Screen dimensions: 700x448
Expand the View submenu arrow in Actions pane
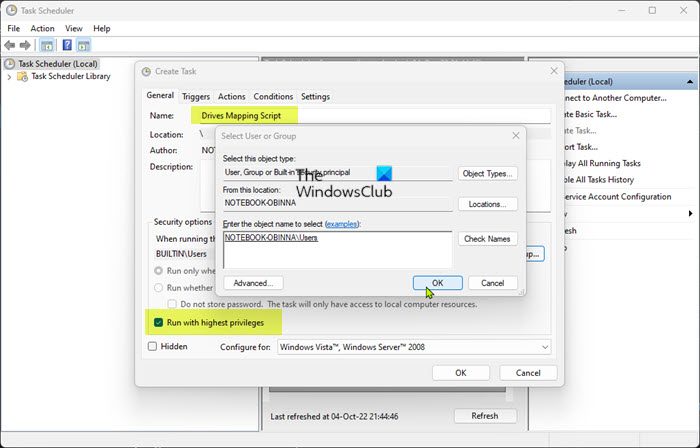(x=691, y=214)
